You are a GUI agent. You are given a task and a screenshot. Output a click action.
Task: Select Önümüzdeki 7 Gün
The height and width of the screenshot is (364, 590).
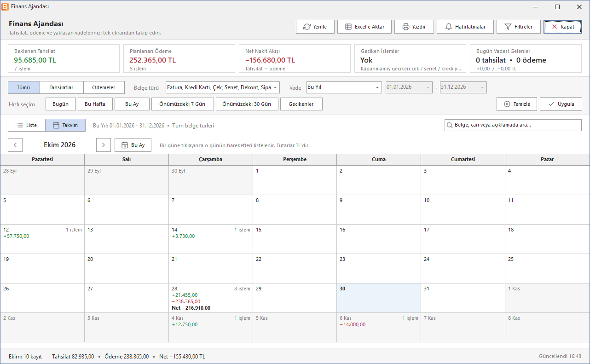[x=183, y=104]
